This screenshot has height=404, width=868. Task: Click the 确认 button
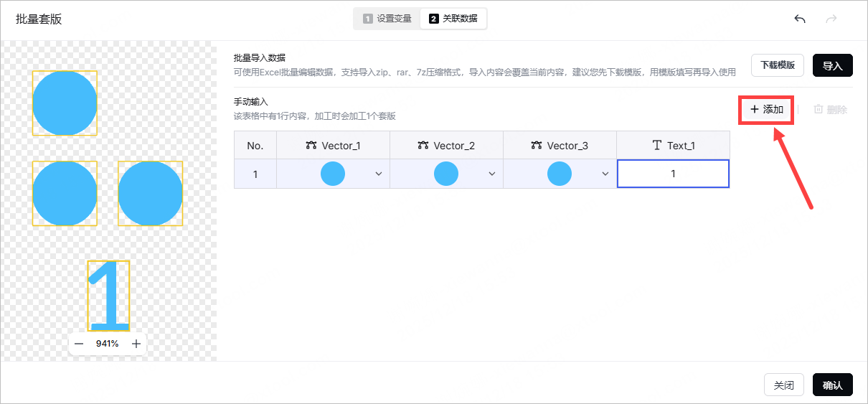[x=832, y=385]
